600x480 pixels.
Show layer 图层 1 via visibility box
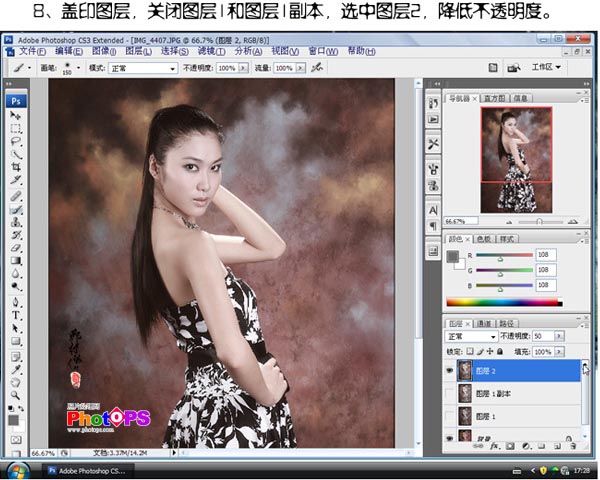(449, 415)
